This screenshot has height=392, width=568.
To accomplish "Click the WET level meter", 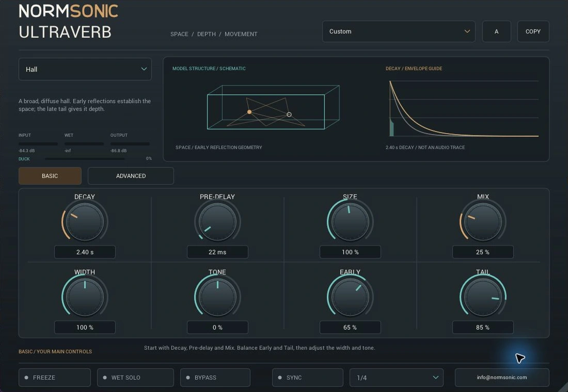I will tap(84, 144).
